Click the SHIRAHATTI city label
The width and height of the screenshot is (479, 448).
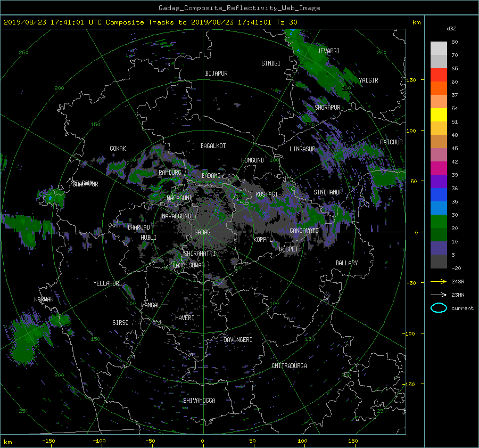click(200, 254)
